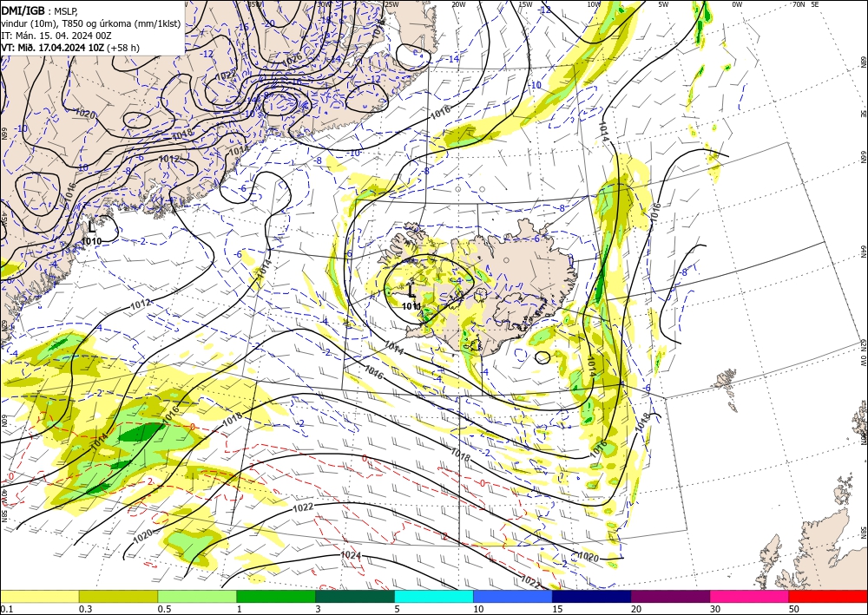Click the low-pressure L marker over western Iceland
Screen dimensions: 868x615
click(x=411, y=291)
